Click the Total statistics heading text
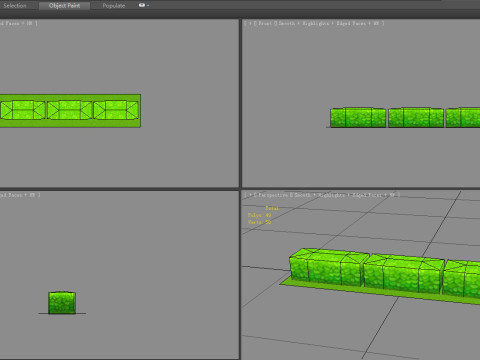480x360 pixels. pyautogui.click(x=272, y=208)
